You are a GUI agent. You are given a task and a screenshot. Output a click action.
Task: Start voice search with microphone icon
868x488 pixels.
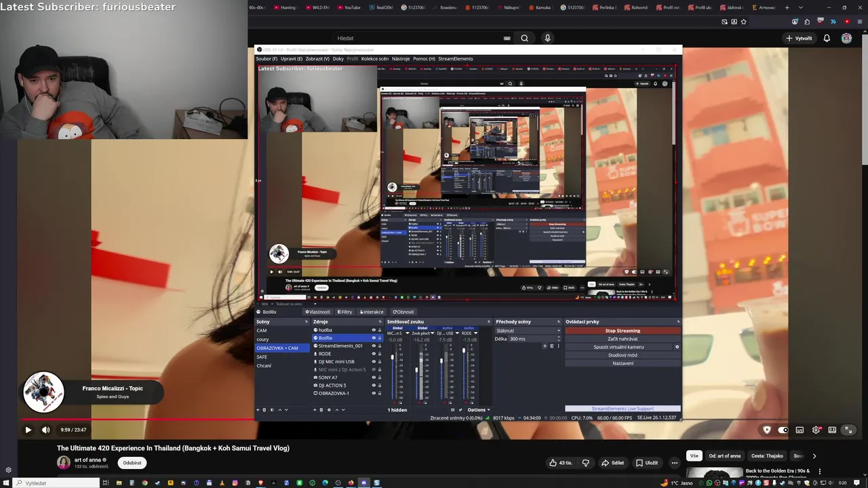(547, 38)
